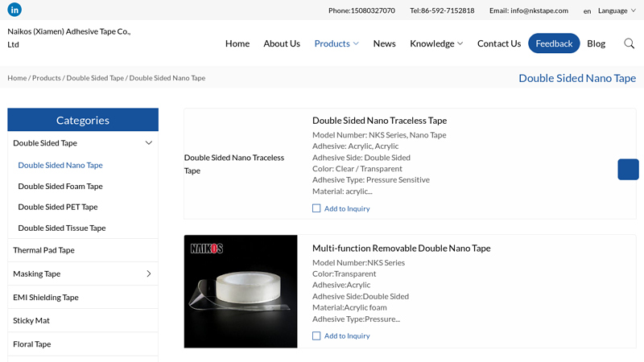The width and height of the screenshot is (644, 362).
Task: Open the Blog menu item
Action: click(x=596, y=43)
